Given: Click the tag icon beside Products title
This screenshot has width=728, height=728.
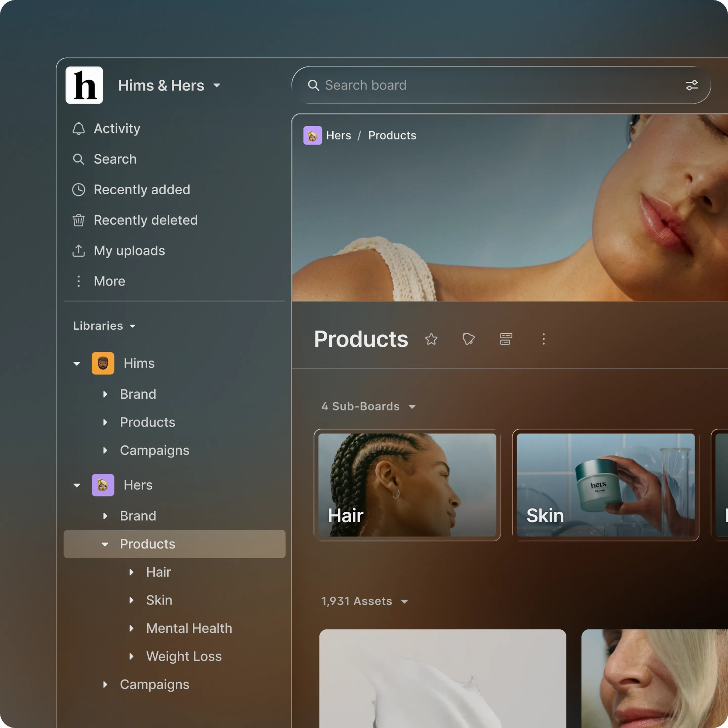Looking at the screenshot, I should click(x=468, y=339).
